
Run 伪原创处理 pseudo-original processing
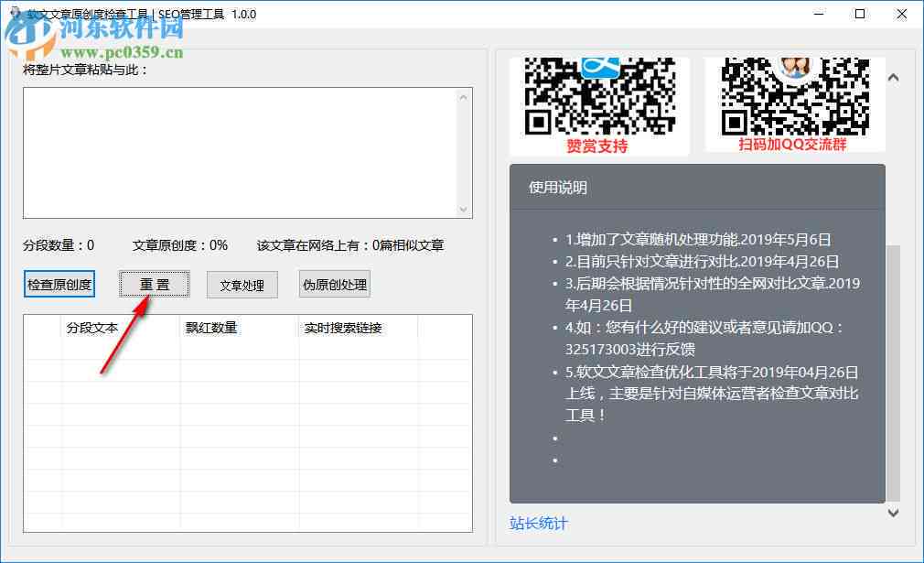click(x=335, y=284)
